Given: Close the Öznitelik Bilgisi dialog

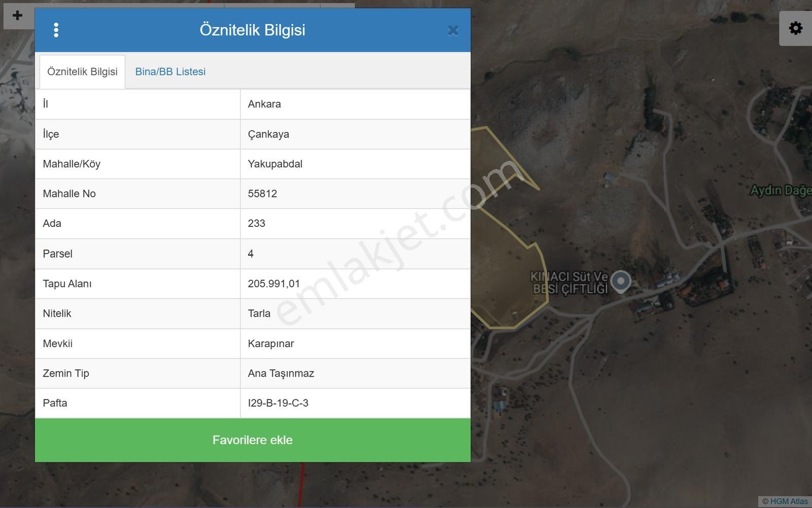Looking at the screenshot, I should pyautogui.click(x=453, y=31).
